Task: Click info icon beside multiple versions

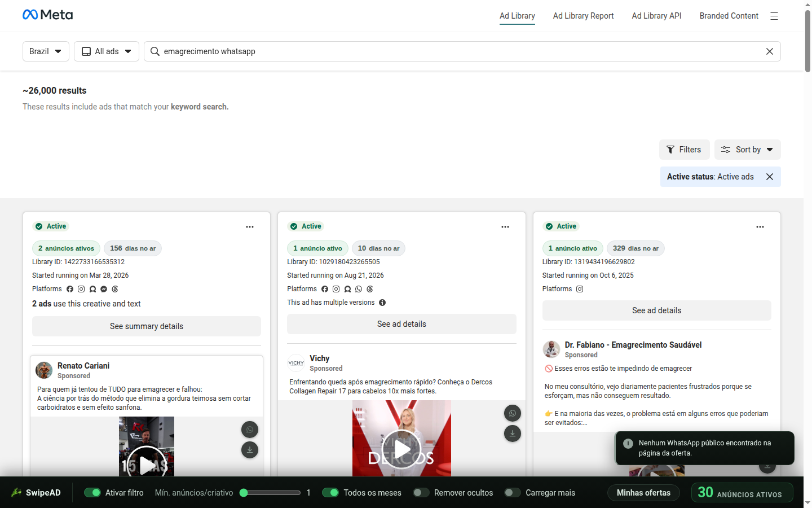Action: pos(382,303)
